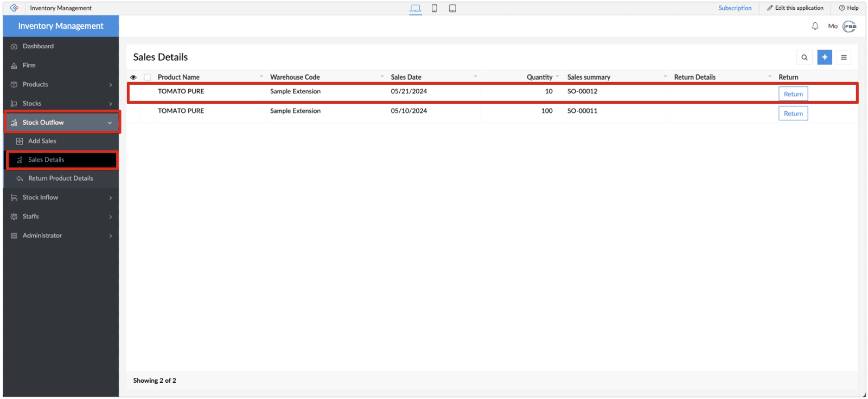Click sales date 05/21/2024
Screen dimensions: 868x399
tap(409, 91)
